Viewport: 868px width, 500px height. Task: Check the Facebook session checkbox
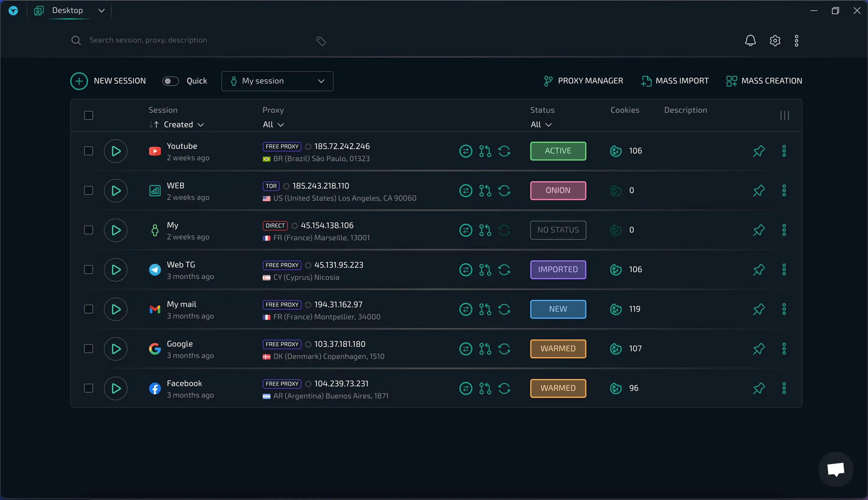click(x=89, y=388)
